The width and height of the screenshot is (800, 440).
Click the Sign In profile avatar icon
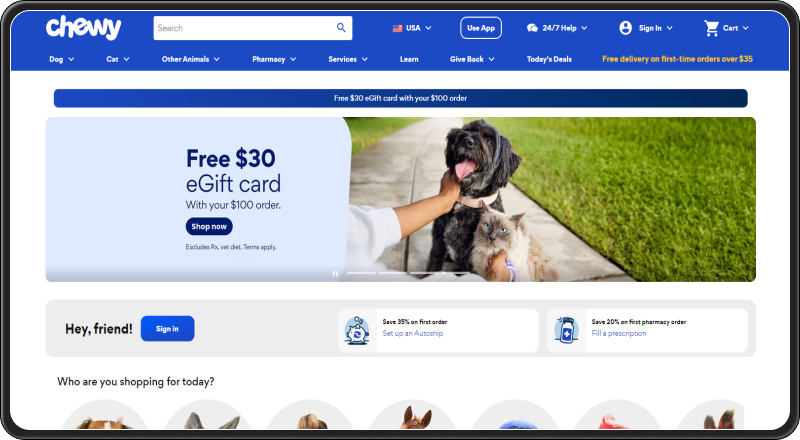(x=626, y=28)
